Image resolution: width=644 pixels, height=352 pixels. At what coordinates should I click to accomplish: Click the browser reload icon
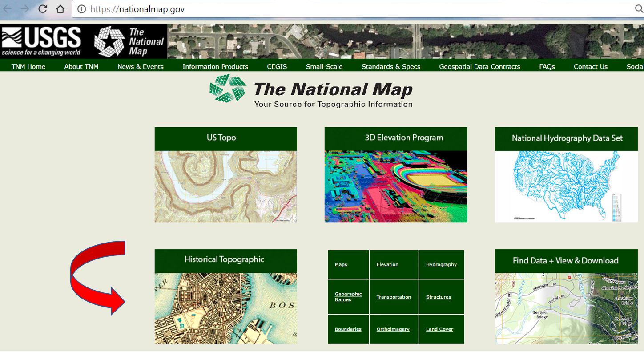(x=43, y=9)
